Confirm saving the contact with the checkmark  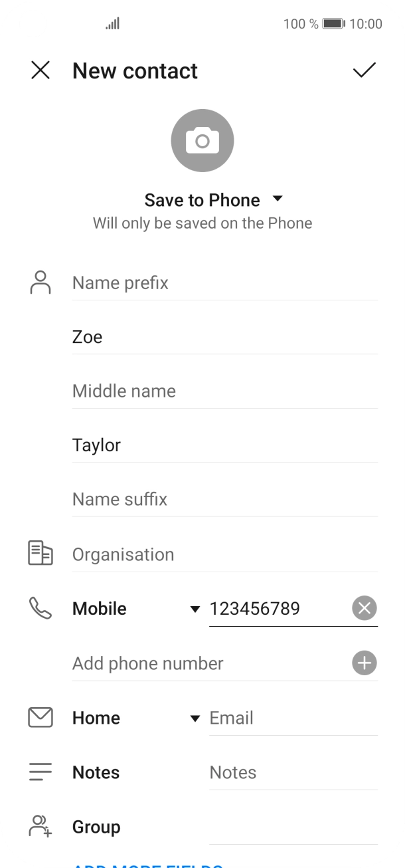click(364, 70)
